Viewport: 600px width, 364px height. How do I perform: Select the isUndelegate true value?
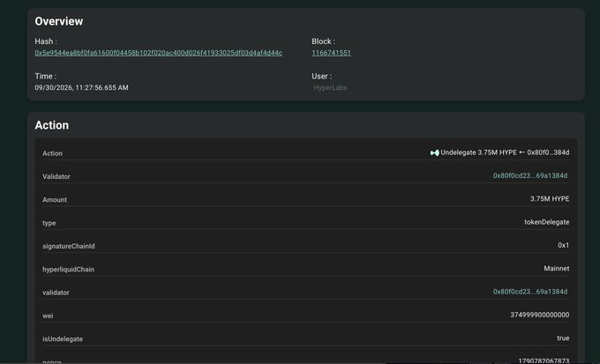click(563, 338)
